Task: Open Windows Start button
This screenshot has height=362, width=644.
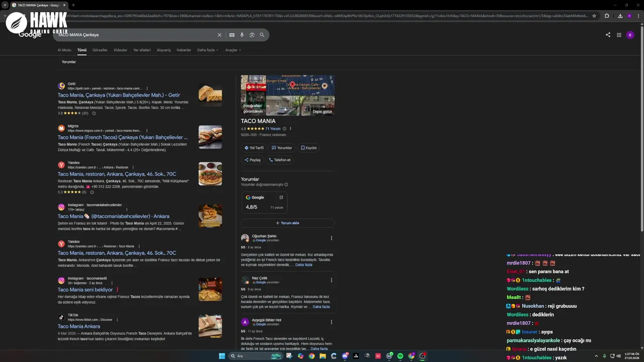Action: click(x=222, y=356)
